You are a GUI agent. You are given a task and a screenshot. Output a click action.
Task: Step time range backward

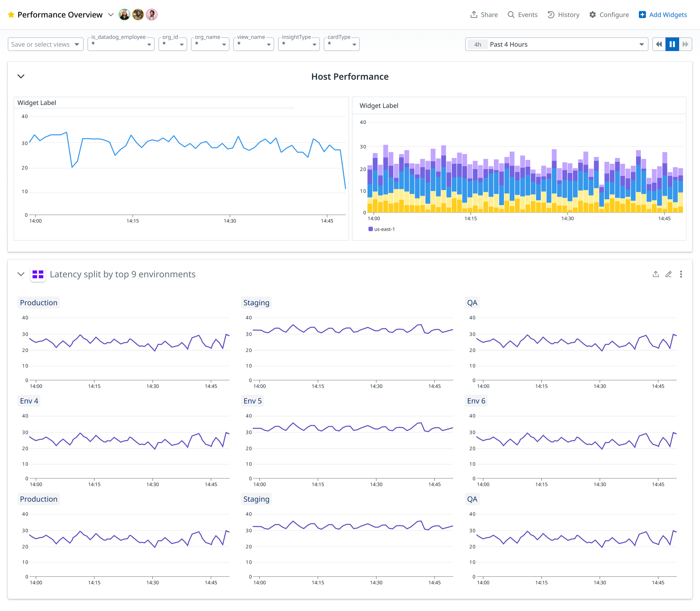(659, 44)
